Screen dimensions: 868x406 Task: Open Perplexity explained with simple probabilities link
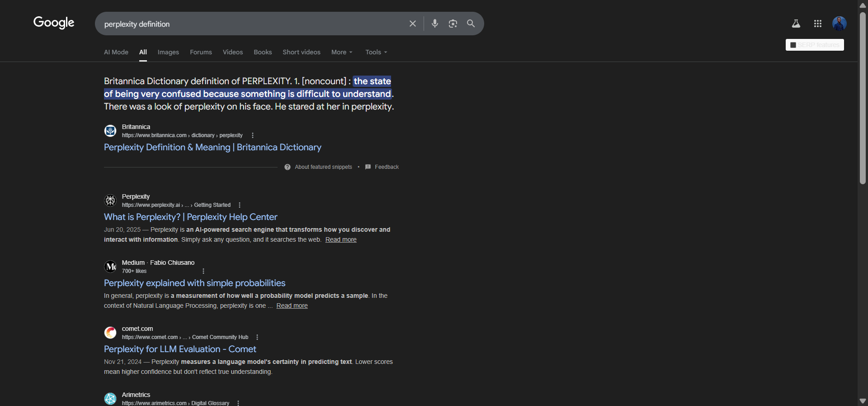coord(194,283)
